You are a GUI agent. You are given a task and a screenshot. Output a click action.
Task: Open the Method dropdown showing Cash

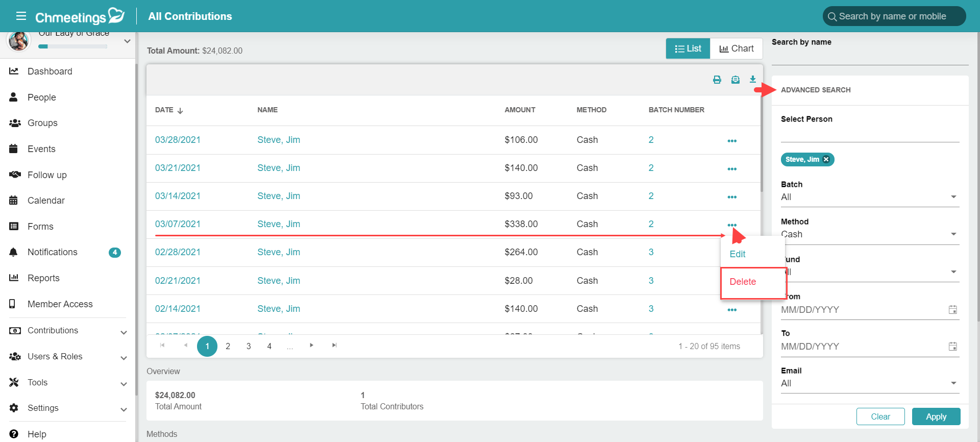click(870, 235)
